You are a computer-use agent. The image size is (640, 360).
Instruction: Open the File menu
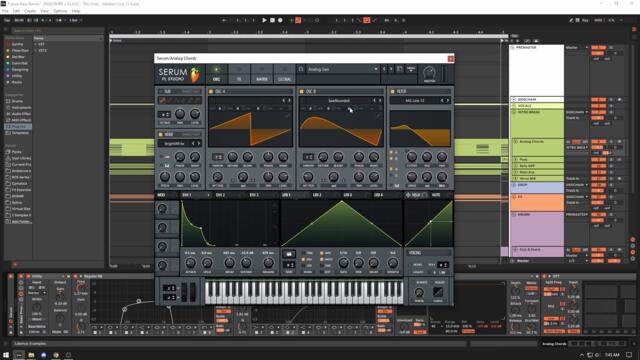pyautogui.click(x=5, y=11)
